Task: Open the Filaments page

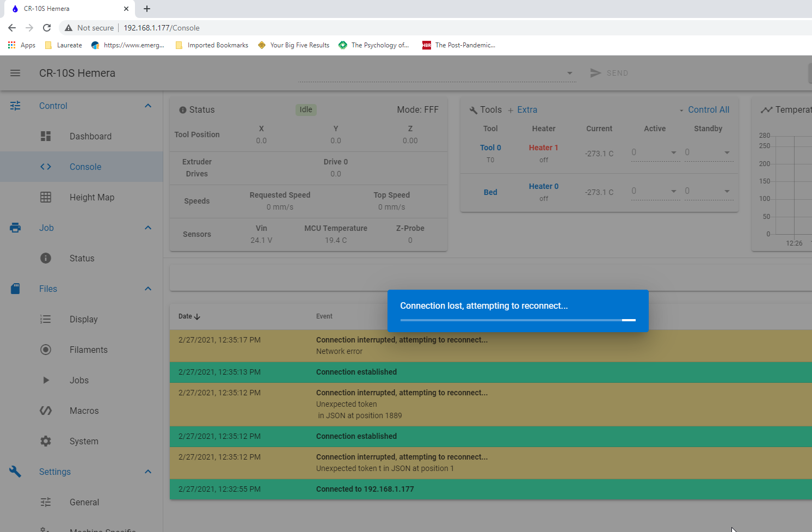Action: (x=82, y=350)
